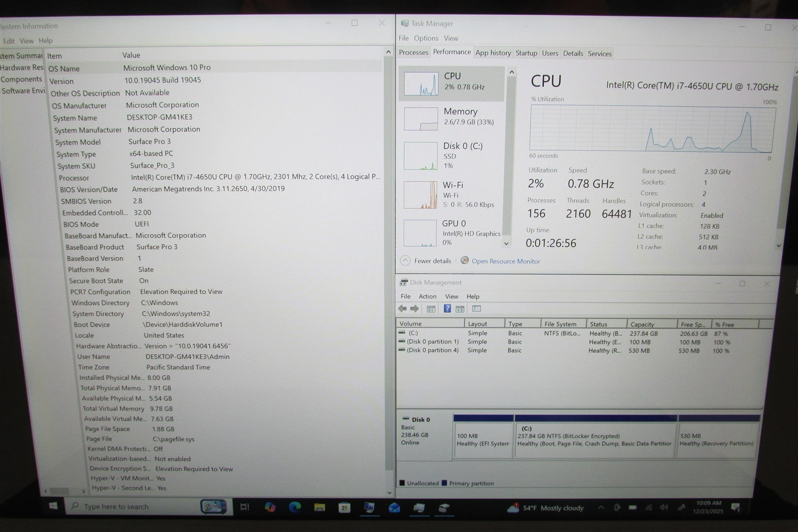Open Microsoft Store from the taskbar
This screenshot has height=532, width=798.
point(344,508)
